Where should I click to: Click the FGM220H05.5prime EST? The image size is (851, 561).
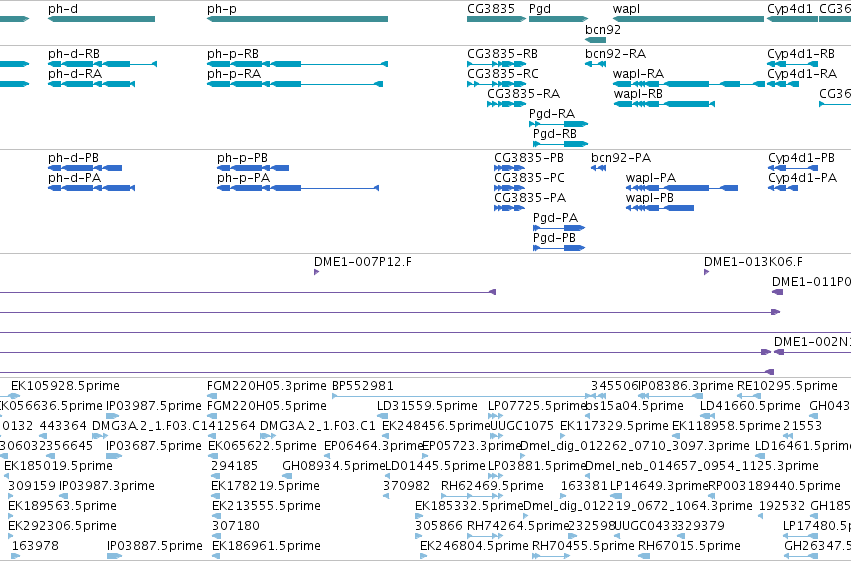[266, 406]
